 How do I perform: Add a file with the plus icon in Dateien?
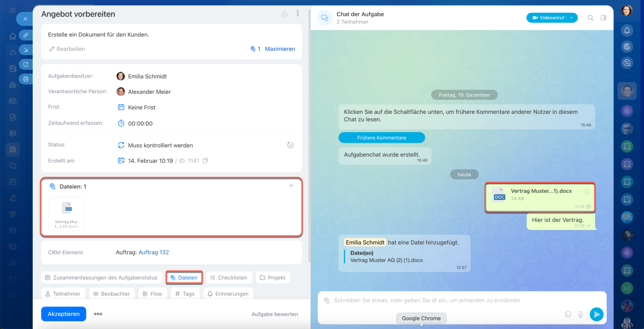291,186
